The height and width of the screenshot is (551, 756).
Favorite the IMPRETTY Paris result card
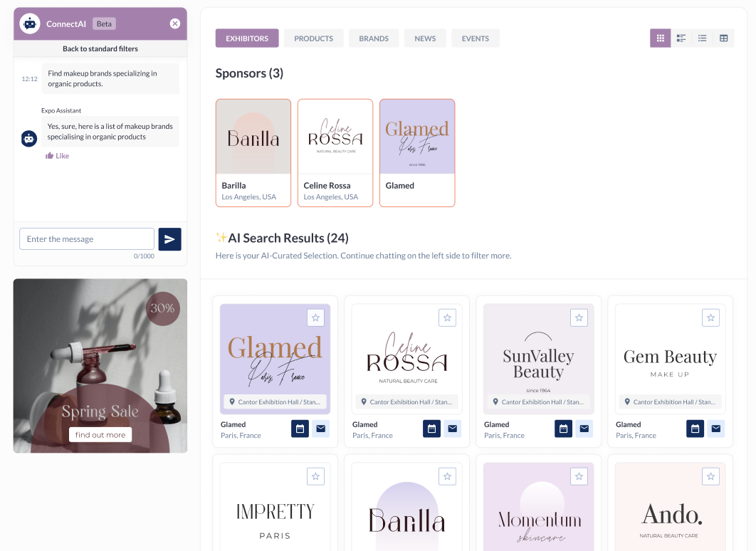[316, 476]
